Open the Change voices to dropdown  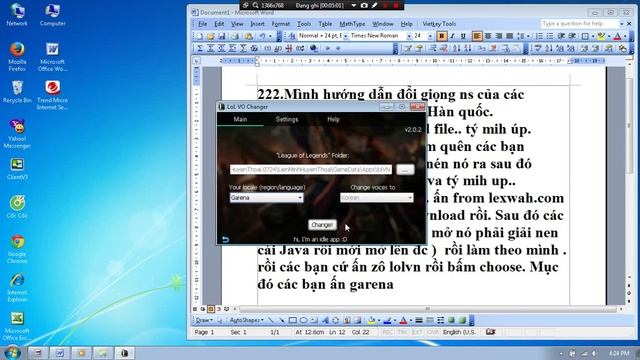coord(377,198)
